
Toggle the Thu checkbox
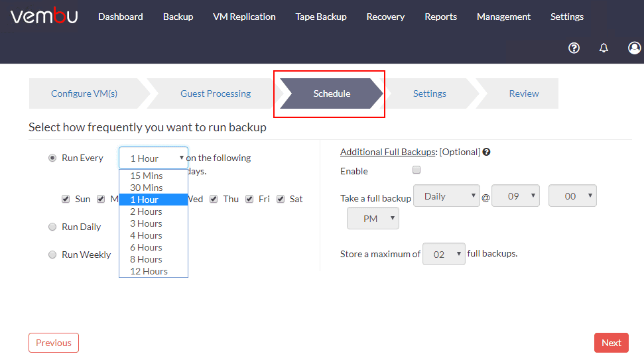214,199
